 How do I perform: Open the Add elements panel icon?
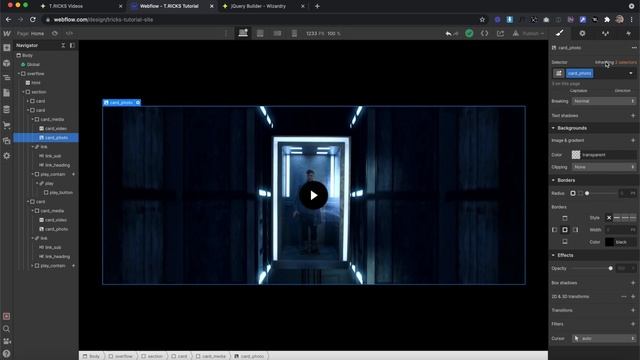pos(7,48)
